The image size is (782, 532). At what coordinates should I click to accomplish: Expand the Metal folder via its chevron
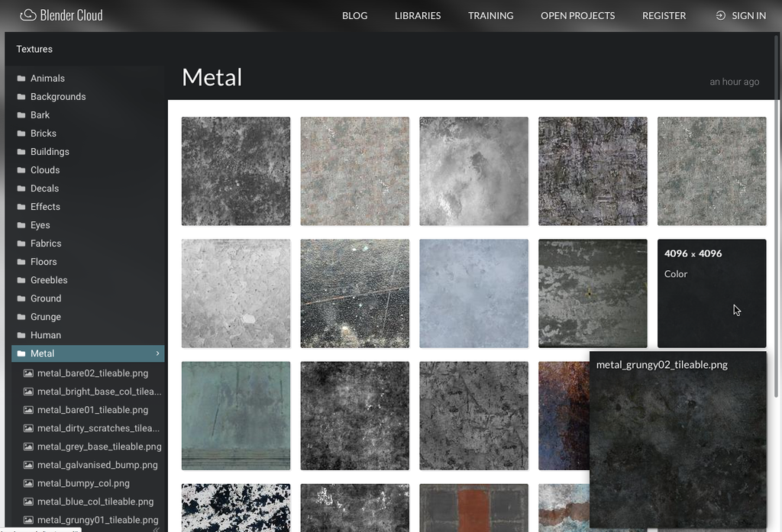(158, 353)
